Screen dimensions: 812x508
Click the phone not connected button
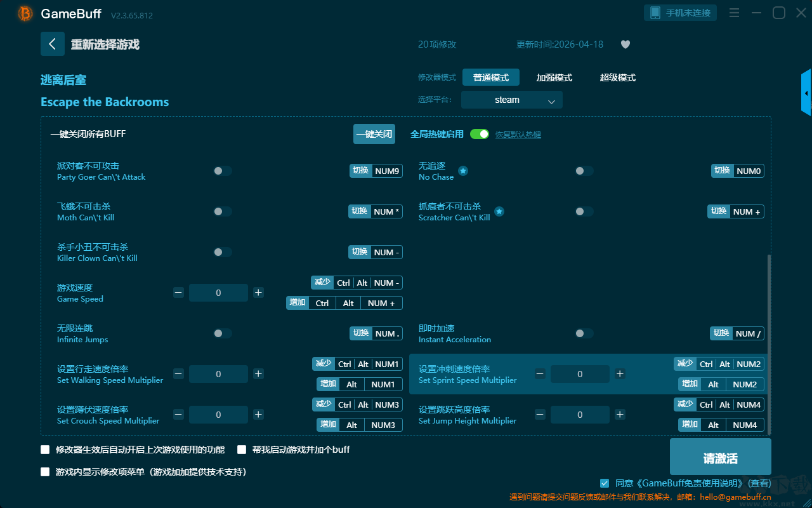pyautogui.click(x=681, y=13)
